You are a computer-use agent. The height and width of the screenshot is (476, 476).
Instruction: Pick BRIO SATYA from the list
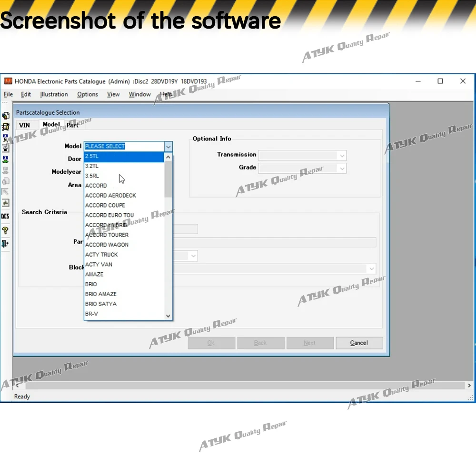(124, 304)
